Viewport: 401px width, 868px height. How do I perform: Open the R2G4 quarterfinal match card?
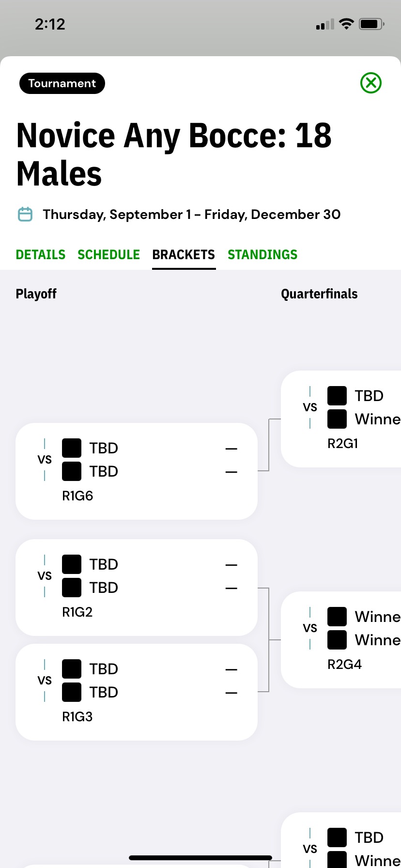coord(341,640)
